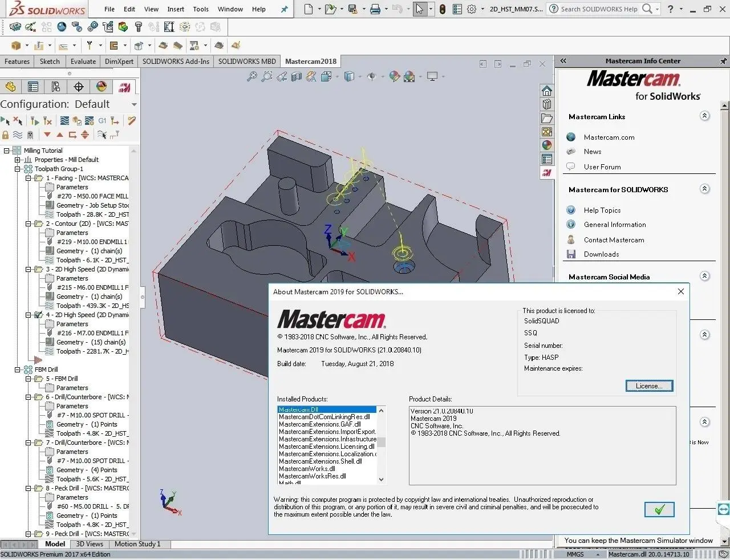The height and width of the screenshot is (560, 730).
Task: Collapse the Milling Tutorial tree root
Action: tap(7, 151)
